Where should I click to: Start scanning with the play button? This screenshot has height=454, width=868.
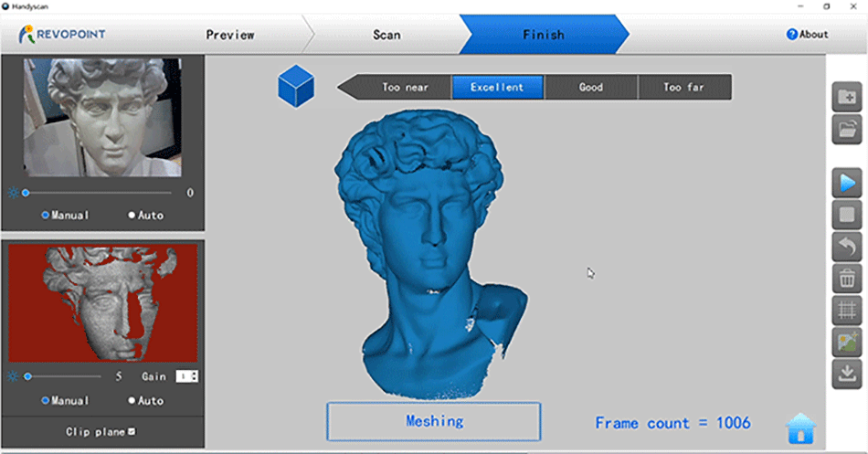(847, 183)
